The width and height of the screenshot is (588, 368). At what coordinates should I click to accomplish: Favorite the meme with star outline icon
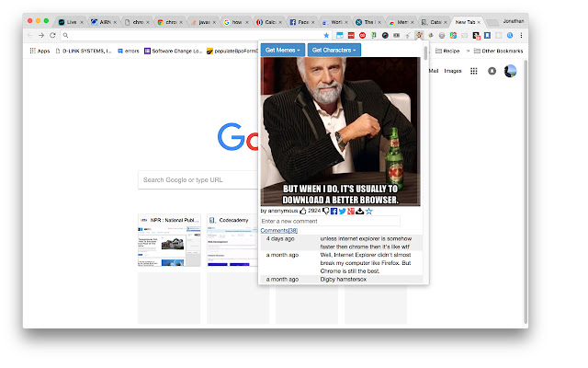(369, 211)
